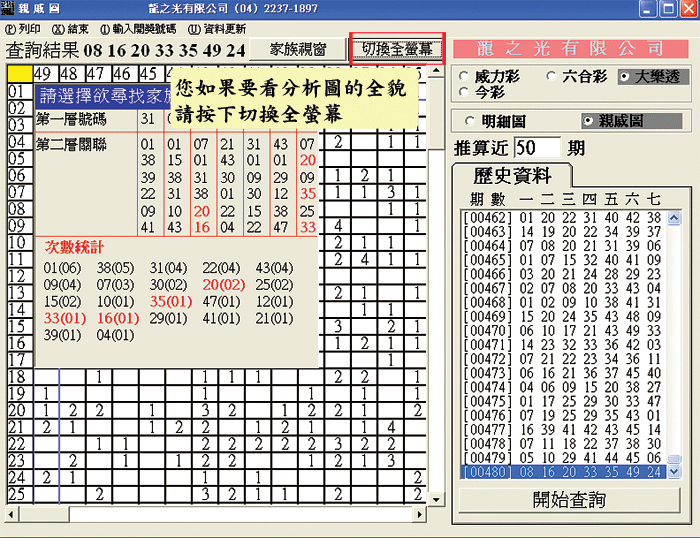
Task: Select the 親戚圖 radio button
Action: click(631, 121)
